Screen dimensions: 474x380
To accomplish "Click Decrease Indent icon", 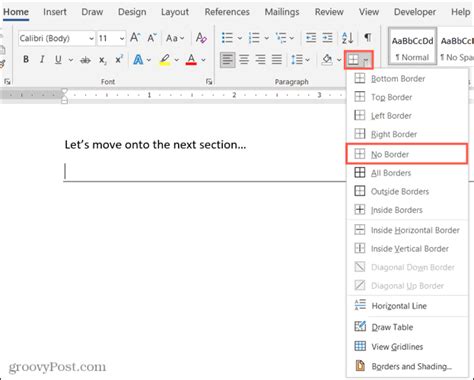I will pos(311,38).
